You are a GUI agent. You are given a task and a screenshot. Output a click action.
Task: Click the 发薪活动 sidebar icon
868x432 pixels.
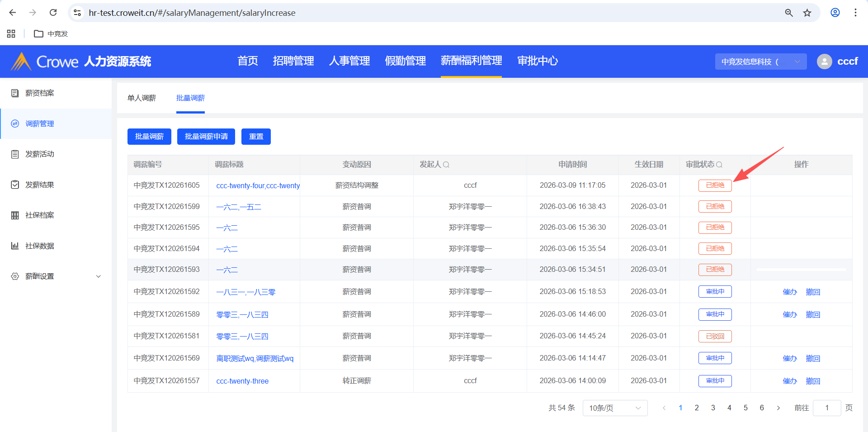tap(15, 154)
